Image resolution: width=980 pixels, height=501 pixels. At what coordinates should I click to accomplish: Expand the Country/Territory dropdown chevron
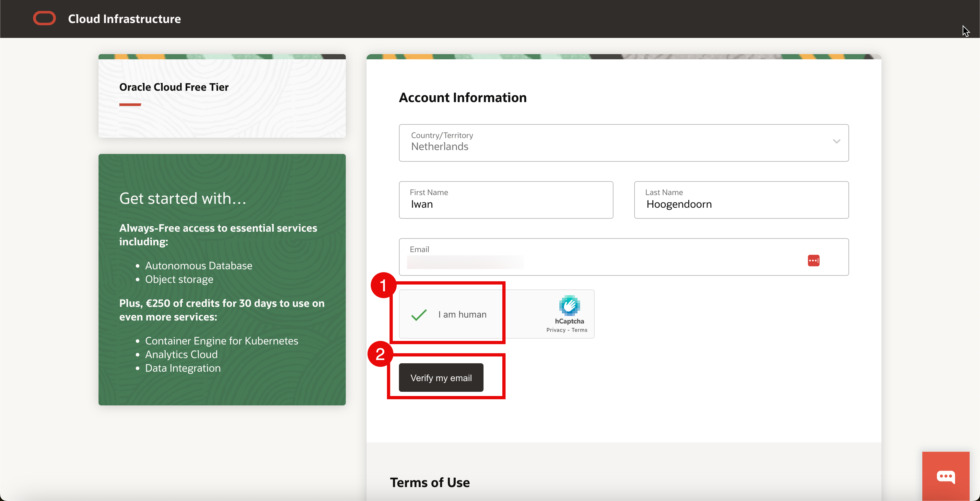click(836, 142)
